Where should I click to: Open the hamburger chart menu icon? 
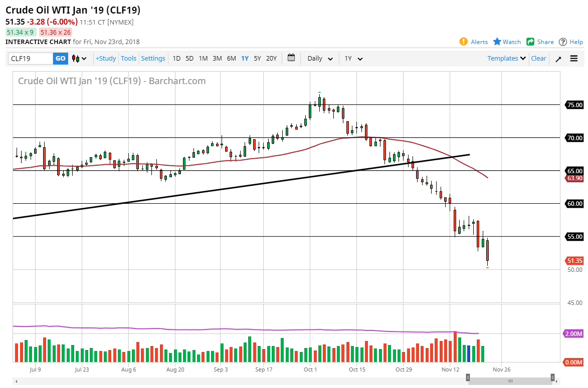click(x=573, y=59)
